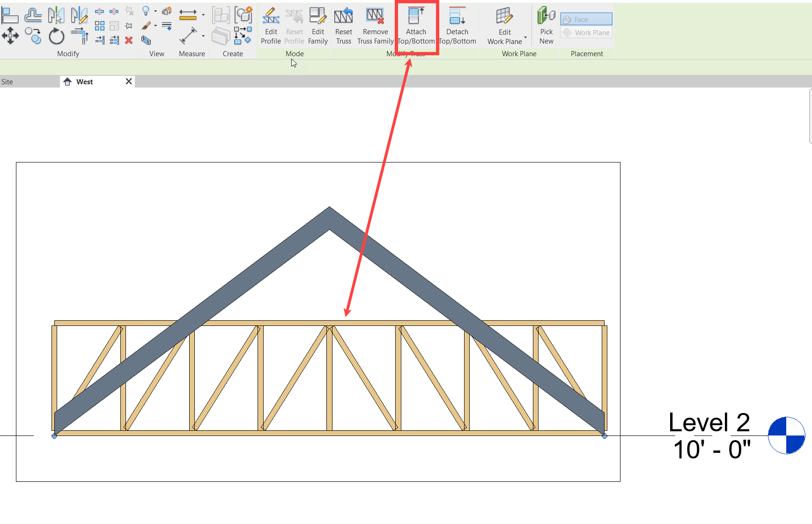Open the Edit Work Plane dropdown
Viewport: 812px width, 524px height.
point(525,38)
